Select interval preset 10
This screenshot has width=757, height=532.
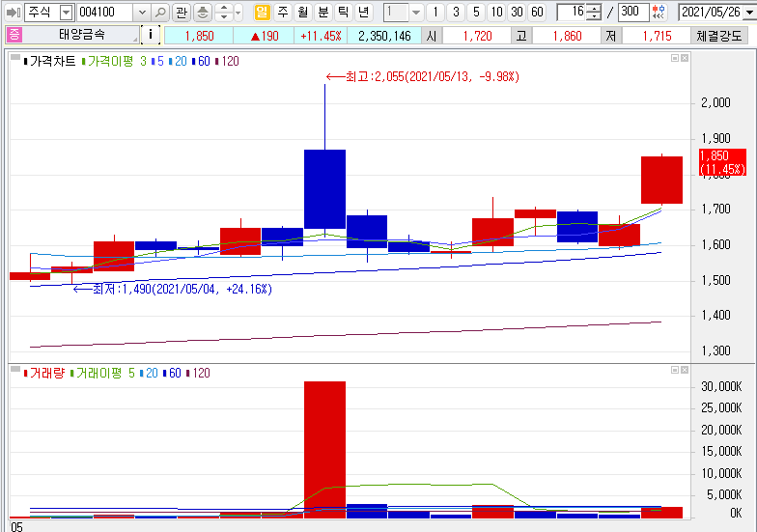click(x=496, y=12)
